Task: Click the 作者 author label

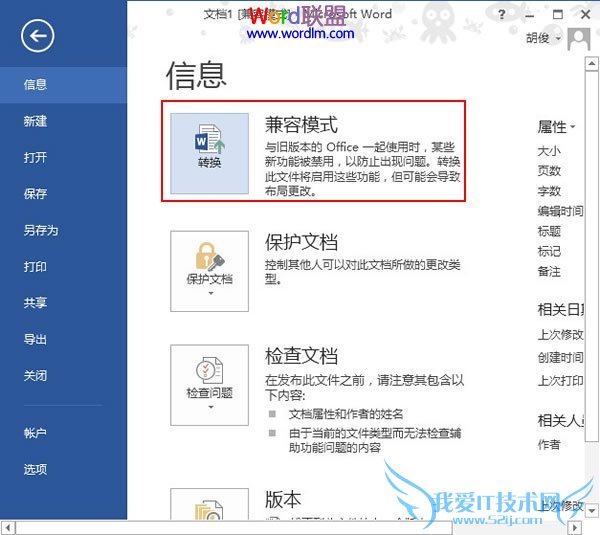Action: tap(549, 444)
